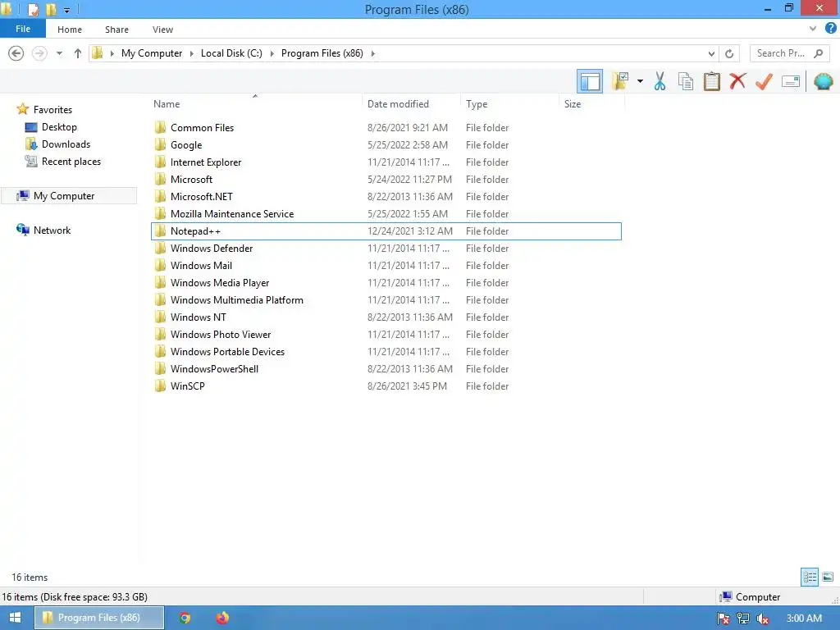Select Recent places in the navigation pane
The image size is (840, 630).
coord(71,162)
